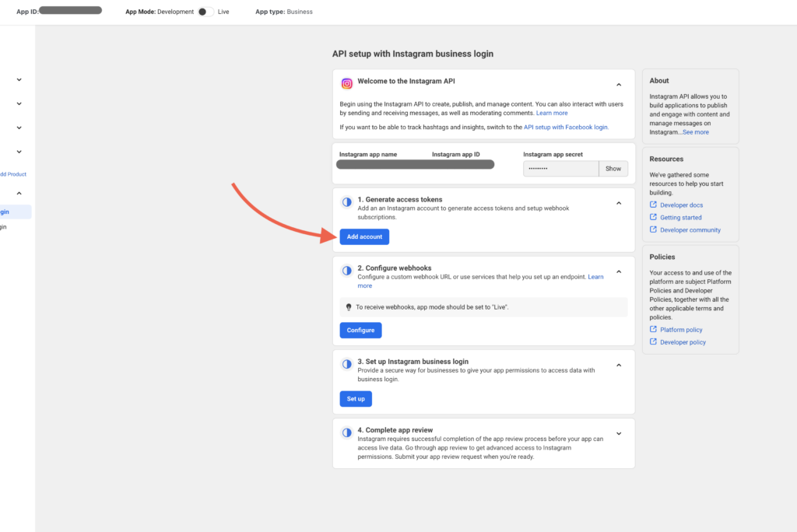Click the Getting started external link icon

pyautogui.click(x=653, y=218)
